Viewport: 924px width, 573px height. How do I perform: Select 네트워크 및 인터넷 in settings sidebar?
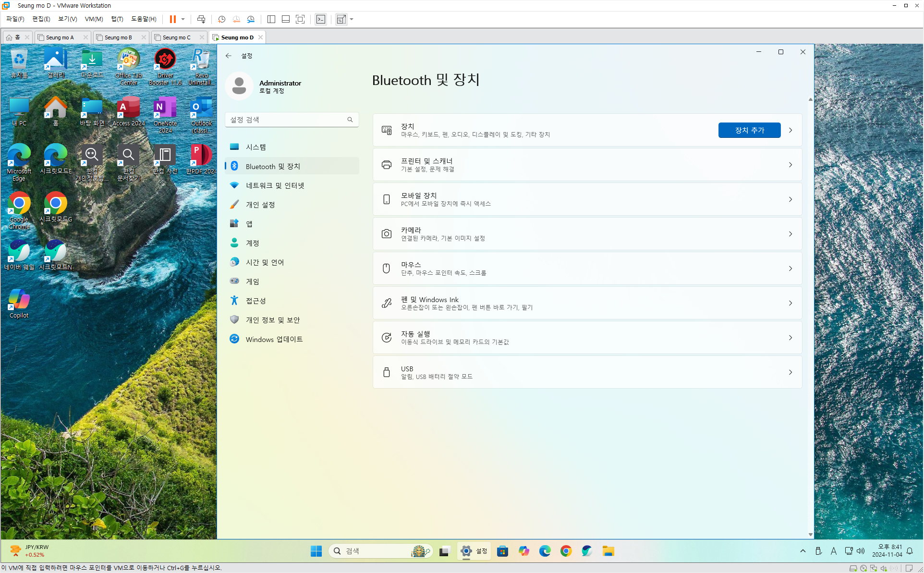coord(275,185)
